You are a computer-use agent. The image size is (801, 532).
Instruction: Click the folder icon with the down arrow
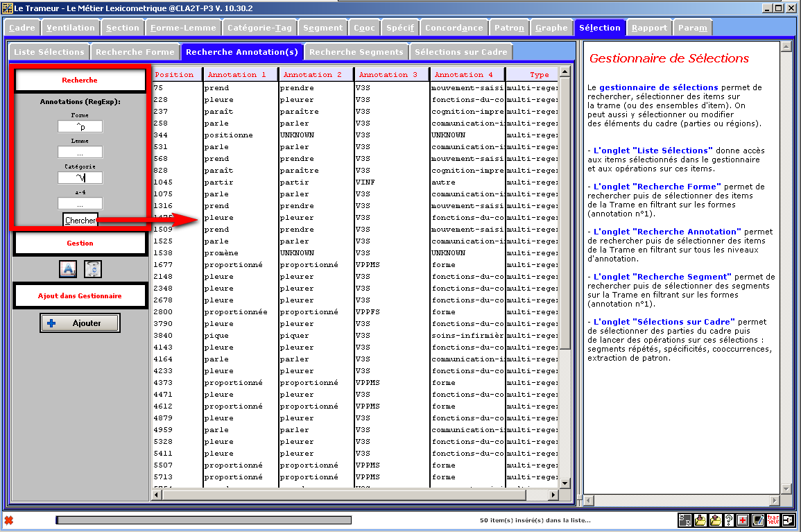pyautogui.click(x=700, y=520)
